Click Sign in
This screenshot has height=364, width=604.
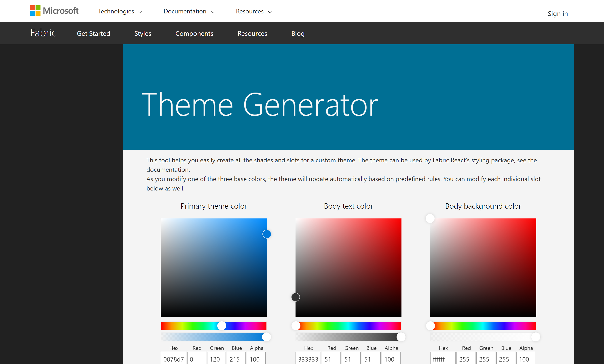coord(558,13)
